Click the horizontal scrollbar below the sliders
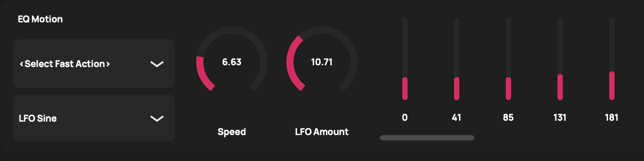The image size is (644, 161). 427,138
